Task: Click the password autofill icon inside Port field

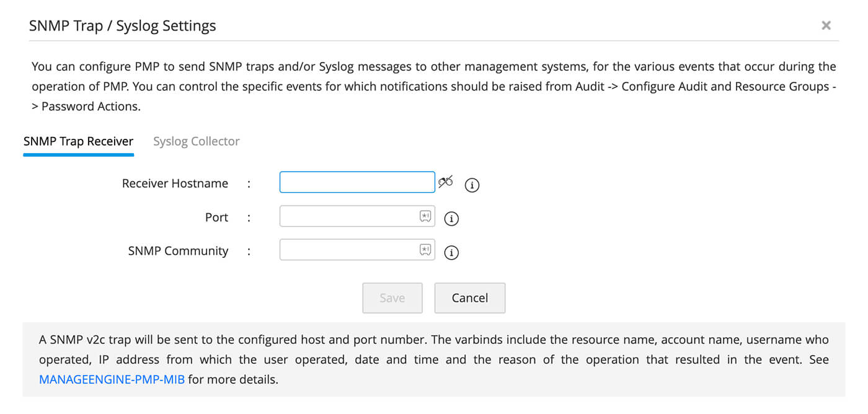Action: pos(425,216)
